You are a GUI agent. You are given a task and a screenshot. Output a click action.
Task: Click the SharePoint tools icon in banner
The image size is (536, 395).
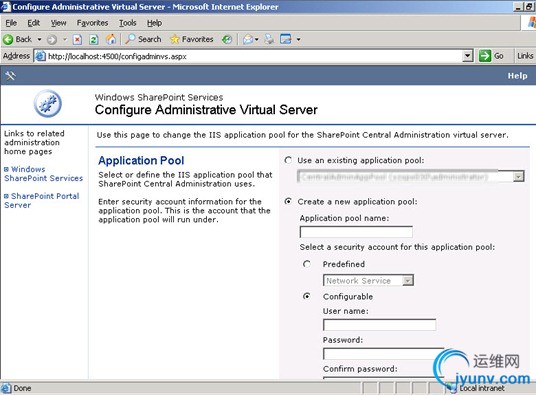[x=10, y=76]
